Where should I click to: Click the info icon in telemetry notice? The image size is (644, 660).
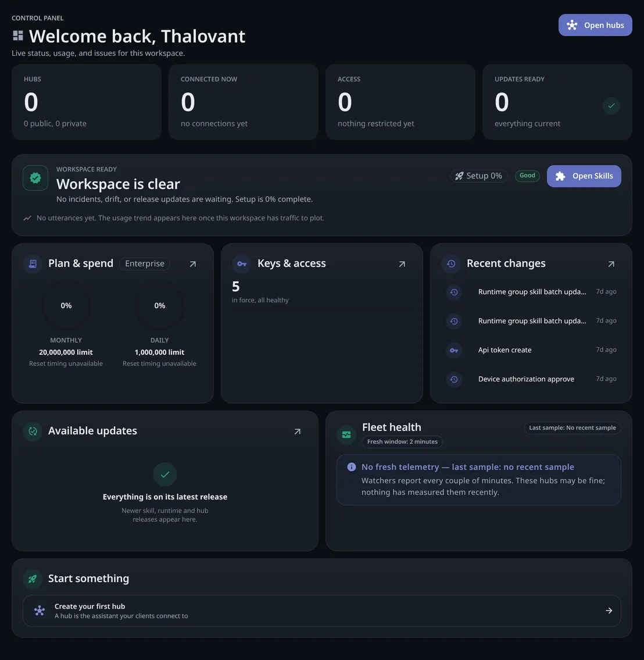(x=351, y=467)
